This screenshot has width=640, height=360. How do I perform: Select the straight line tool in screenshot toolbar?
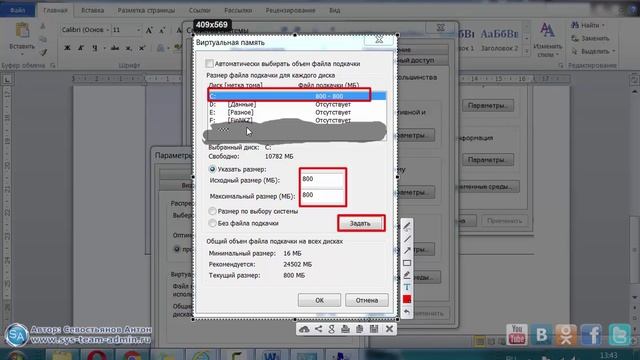407,239
